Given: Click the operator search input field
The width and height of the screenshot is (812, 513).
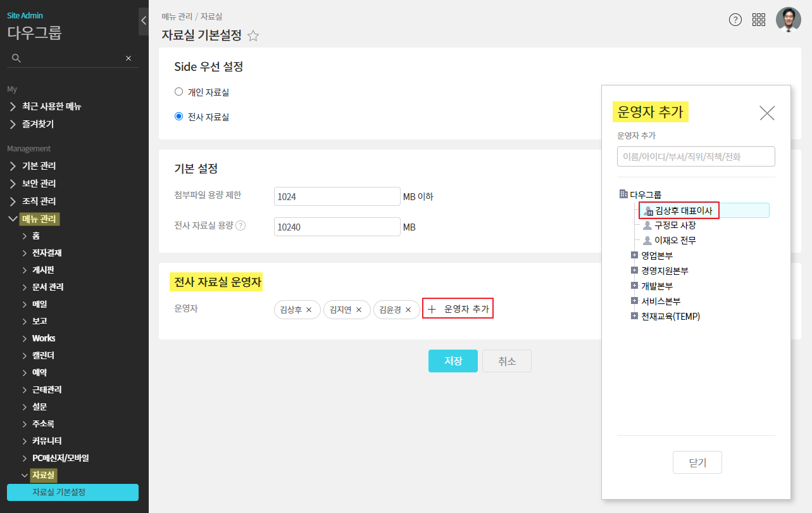Looking at the screenshot, I should point(696,156).
